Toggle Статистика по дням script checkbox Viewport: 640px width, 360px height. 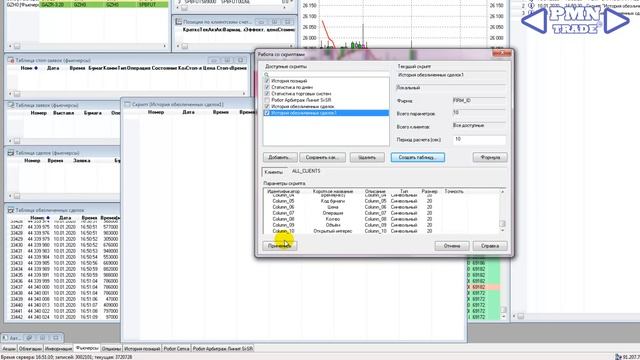coord(267,87)
